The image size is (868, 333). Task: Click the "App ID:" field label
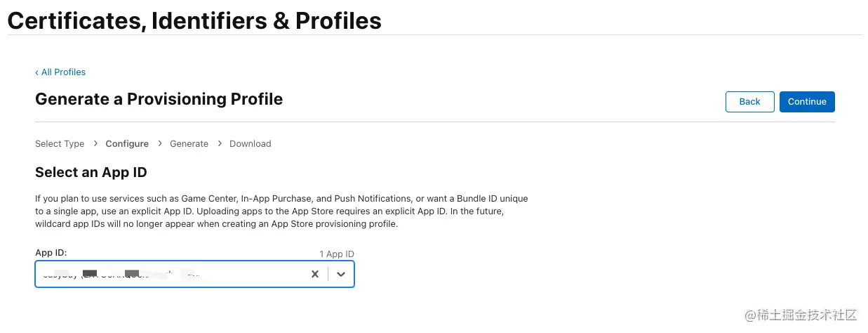coord(51,252)
